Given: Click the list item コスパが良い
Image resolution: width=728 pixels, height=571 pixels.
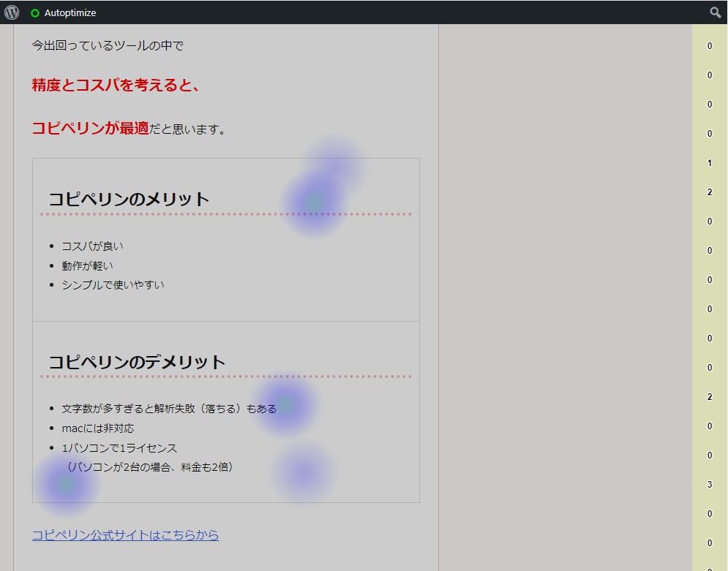Looking at the screenshot, I should (92, 246).
